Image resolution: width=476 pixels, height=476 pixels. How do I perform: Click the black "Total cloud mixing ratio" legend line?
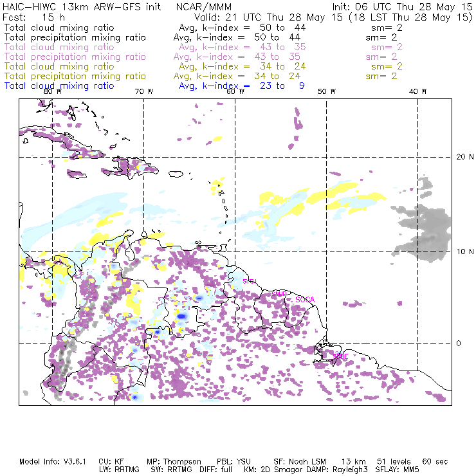[59, 28]
